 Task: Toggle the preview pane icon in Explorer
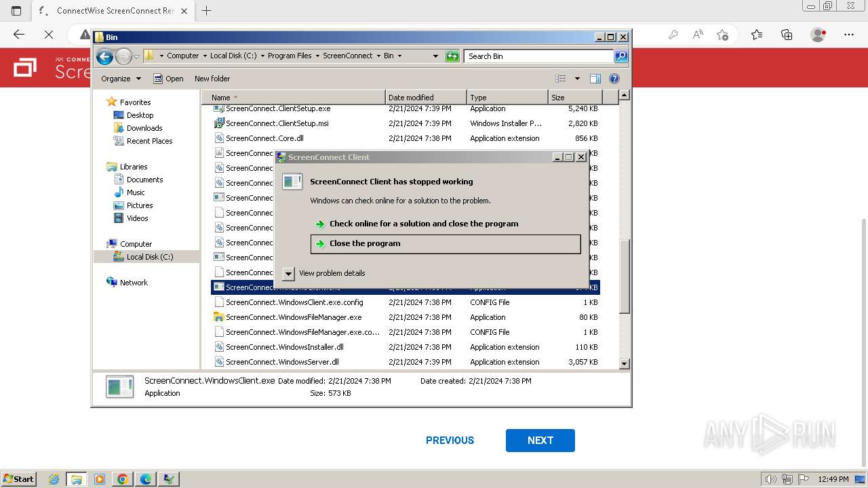[x=595, y=79]
